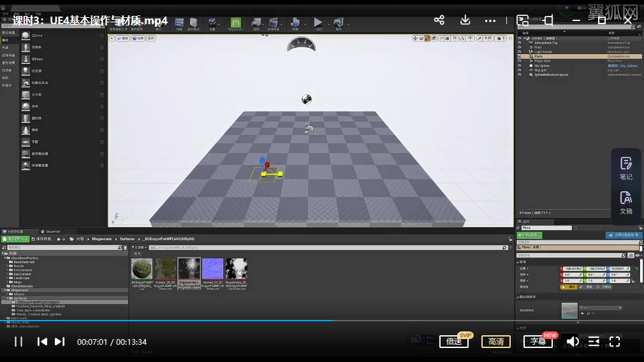The image size is (644, 362).
Task: Click the Surfaces breadcrumb link
Action: [x=127, y=239]
